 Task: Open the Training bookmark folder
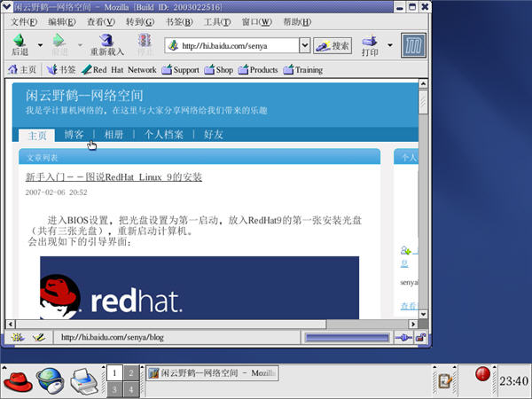pos(303,69)
